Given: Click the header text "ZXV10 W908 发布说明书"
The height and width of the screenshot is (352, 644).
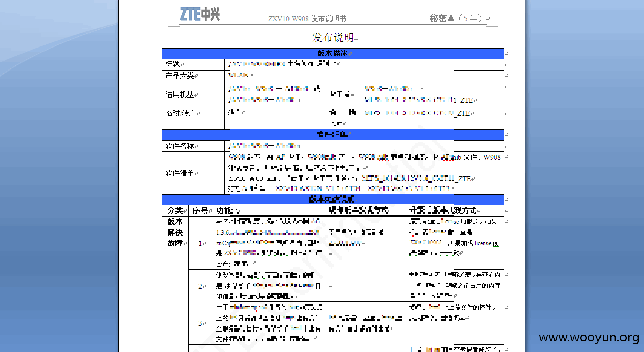Looking at the screenshot, I should 307,19.
